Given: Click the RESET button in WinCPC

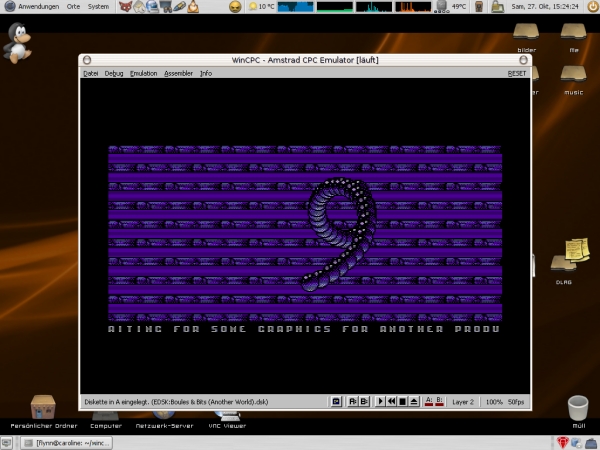Looking at the screenshot, I should 517,73.
